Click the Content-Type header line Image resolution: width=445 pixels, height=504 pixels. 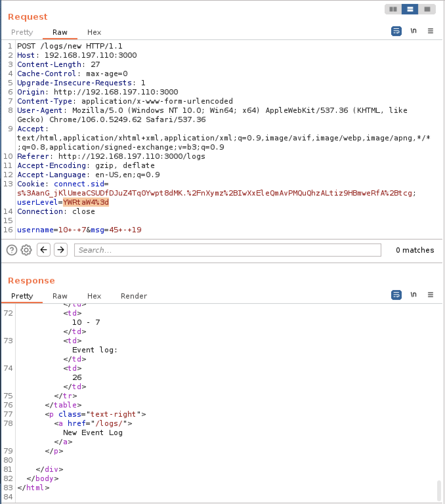[x=125, y=101]
